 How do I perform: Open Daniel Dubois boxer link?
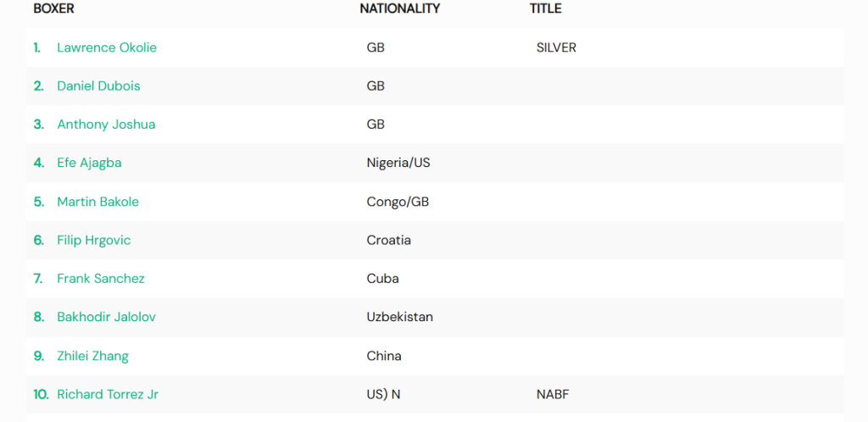(98, 86)
